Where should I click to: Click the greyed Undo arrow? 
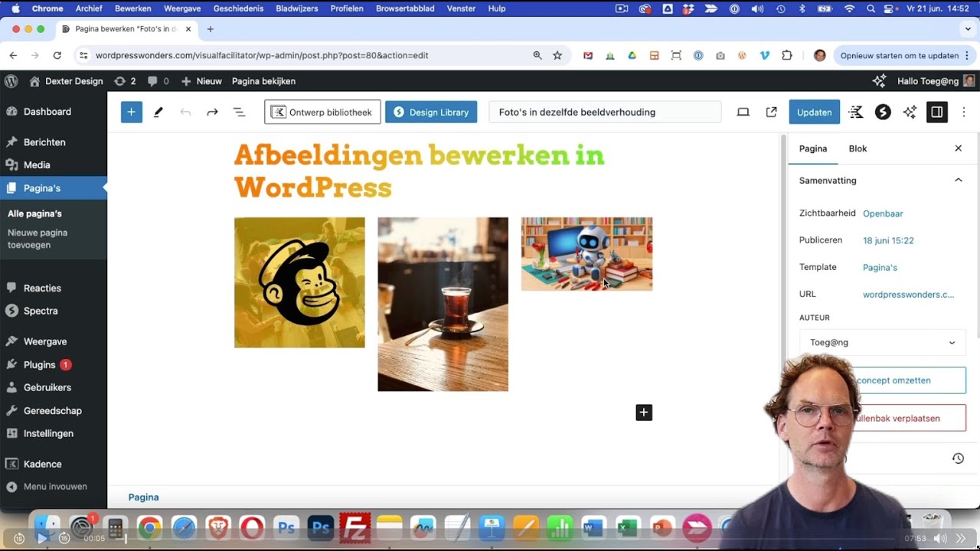click(x=185, y=112)
